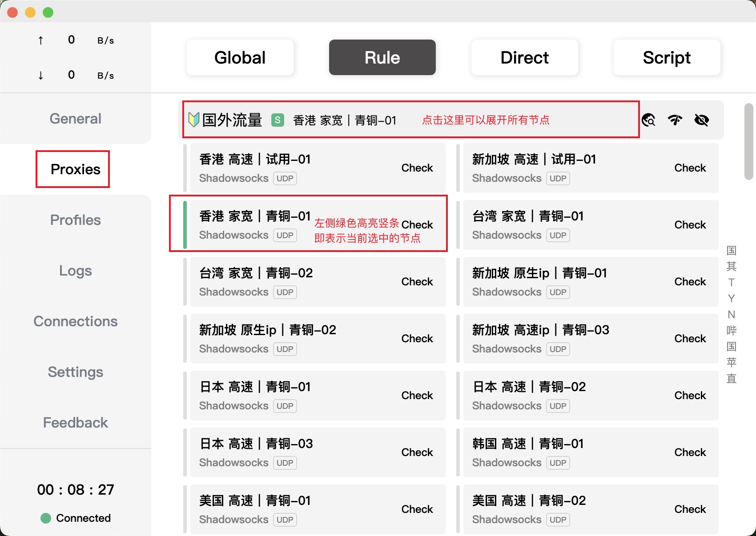
Task: Jump to index character 哔 in the side index
Action: click(x=732, y=331)
